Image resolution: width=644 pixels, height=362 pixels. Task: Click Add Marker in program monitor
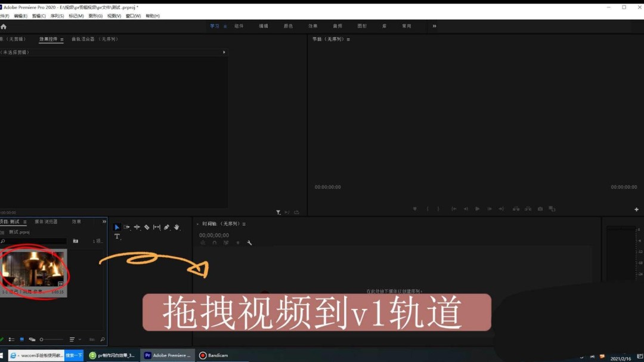pos(415,209)
